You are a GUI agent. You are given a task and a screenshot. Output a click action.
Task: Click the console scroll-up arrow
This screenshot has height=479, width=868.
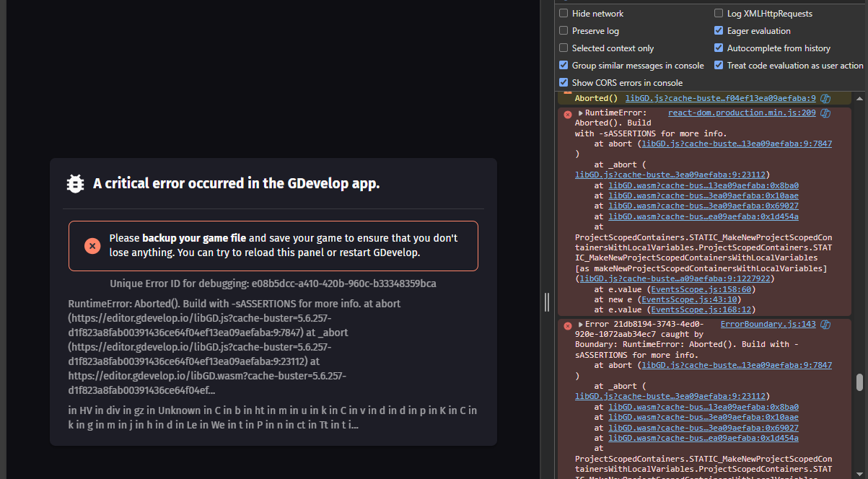(x=859, y=97)
